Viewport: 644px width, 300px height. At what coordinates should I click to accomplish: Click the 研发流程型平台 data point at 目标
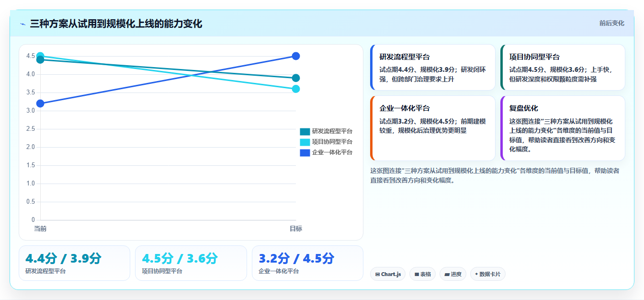pos(296,78)
